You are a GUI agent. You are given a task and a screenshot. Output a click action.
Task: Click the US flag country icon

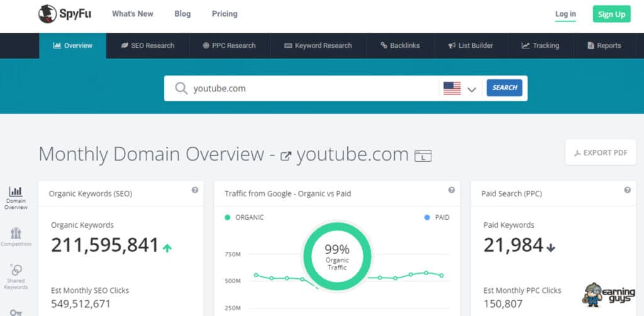[x=452, y=88]
